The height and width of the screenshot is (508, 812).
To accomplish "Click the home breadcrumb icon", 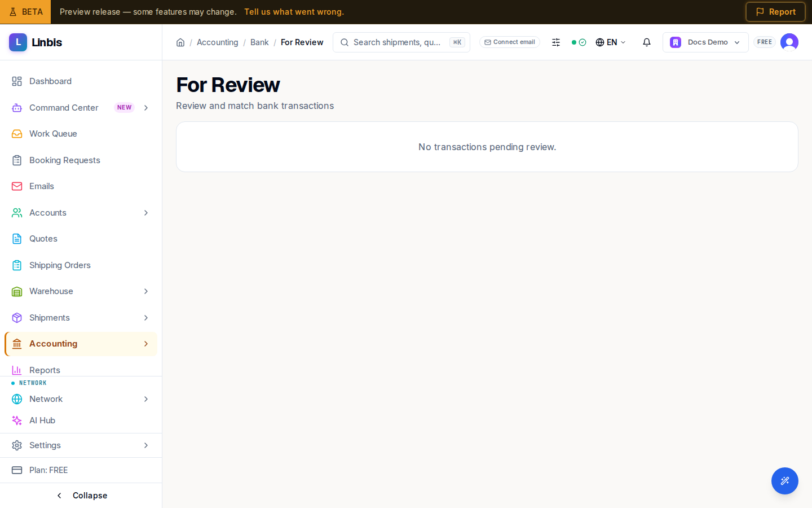I will [180, 42].
